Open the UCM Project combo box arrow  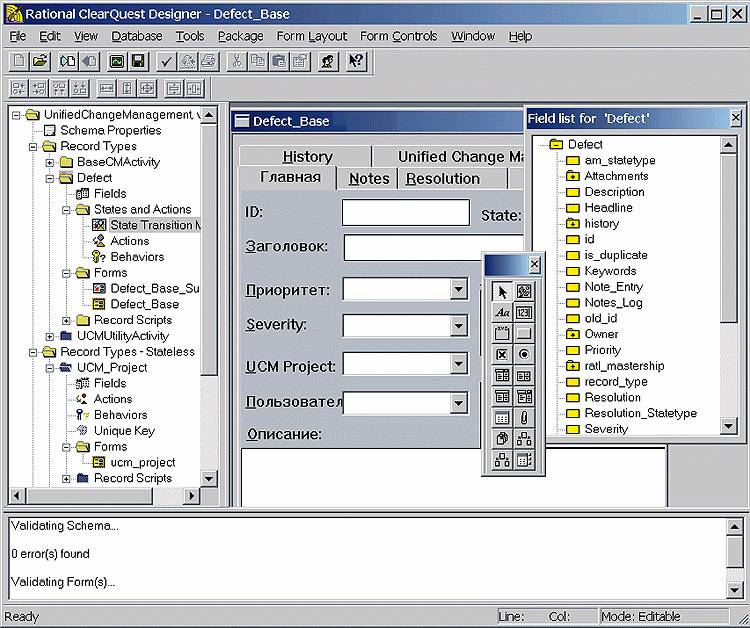[x=458, y=364]
